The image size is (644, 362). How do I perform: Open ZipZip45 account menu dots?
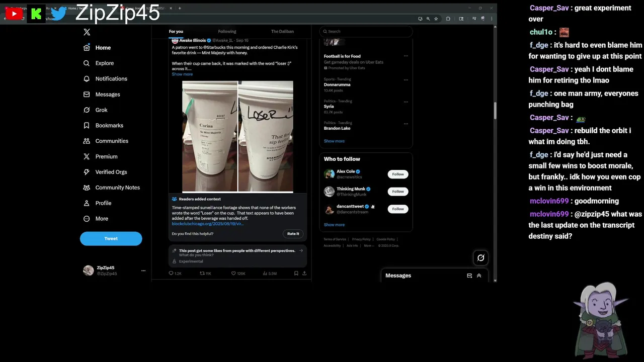tap(143, 270)
